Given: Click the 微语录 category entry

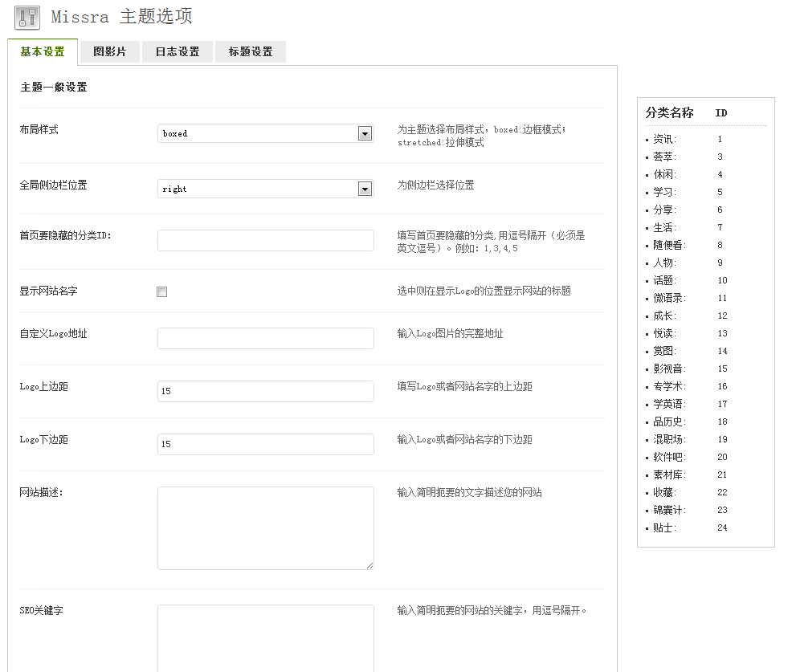Looking at the screenshot, I should [669, 299].
